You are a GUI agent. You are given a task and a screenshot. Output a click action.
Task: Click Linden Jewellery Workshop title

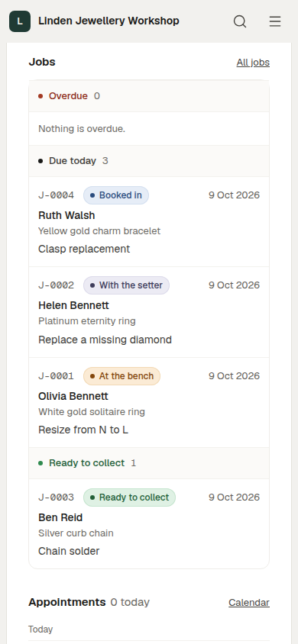[x=109, y=21]
